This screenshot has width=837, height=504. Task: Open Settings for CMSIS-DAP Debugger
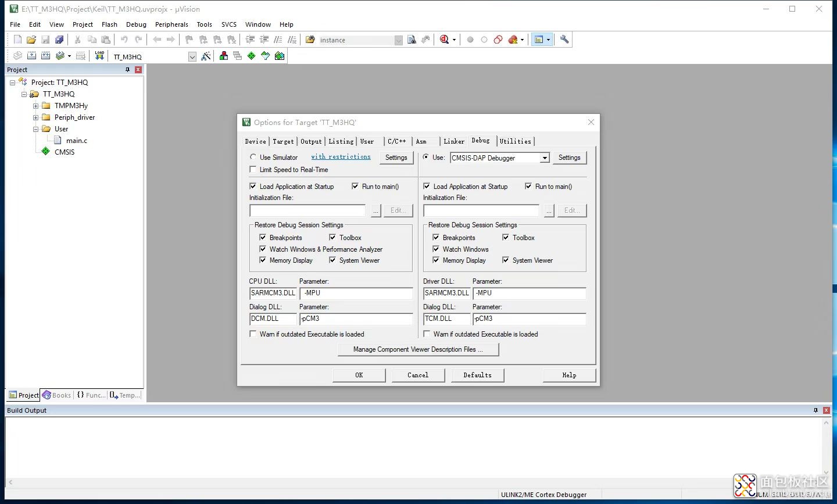point(570,158)
